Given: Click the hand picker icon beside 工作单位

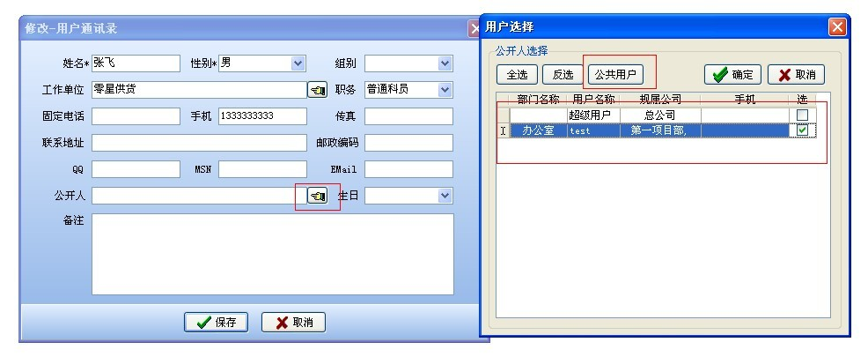Looking at the screenshot, I should pyautogui.click(x=317, y=90).
